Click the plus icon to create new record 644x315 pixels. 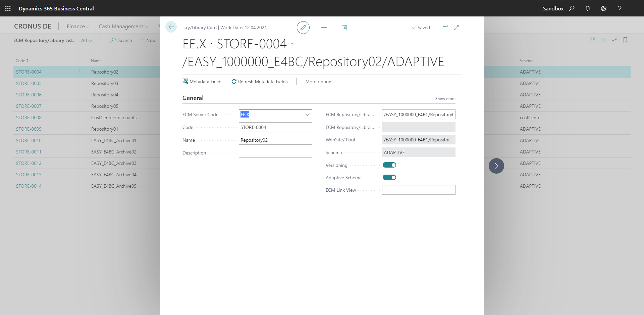(x=324, y=28)
